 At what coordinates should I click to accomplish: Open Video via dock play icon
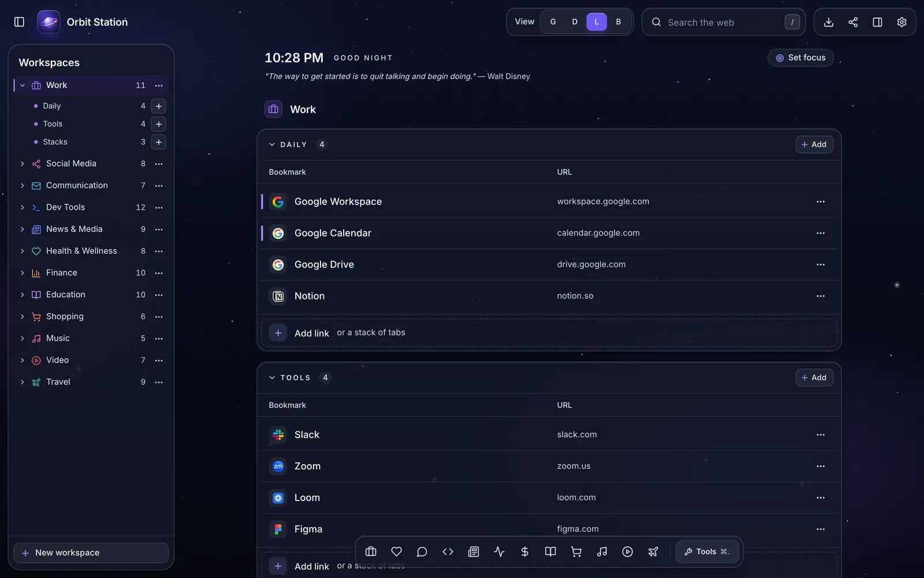(628, 551)
